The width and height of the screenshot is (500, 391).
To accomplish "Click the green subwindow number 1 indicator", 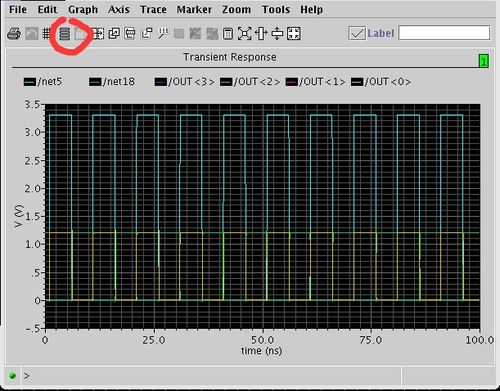I will pos(484,61).
